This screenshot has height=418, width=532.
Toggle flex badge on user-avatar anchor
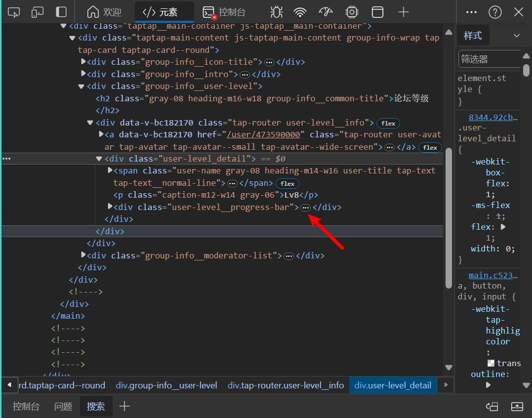430,148
